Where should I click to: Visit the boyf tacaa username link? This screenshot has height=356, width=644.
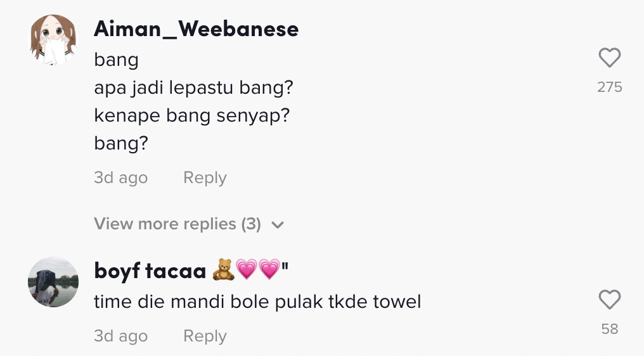coord(150,270)
